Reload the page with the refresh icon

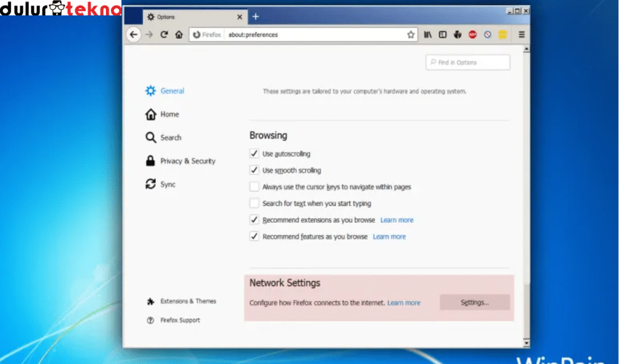164,34
